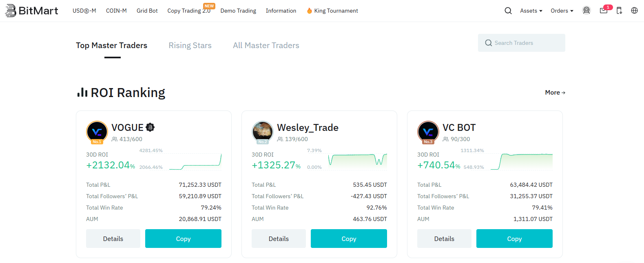Click VOGUE's verified badge icon

[150, 128]
